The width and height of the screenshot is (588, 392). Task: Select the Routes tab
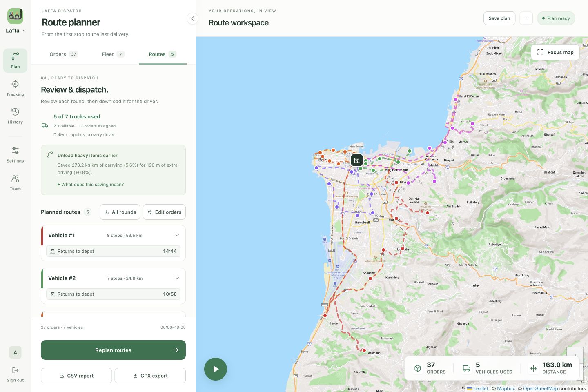coord(163,54)
